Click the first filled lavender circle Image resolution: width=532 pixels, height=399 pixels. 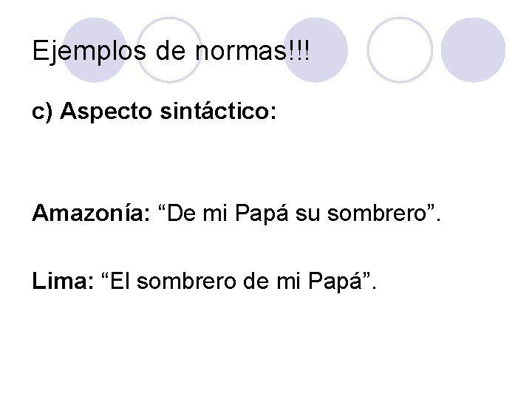coord(95,50)
